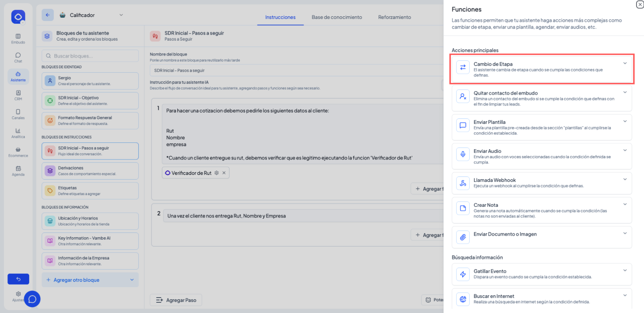Expand the Cambio de Etapa function
644x313 pixels.
[x=625, y=64]
